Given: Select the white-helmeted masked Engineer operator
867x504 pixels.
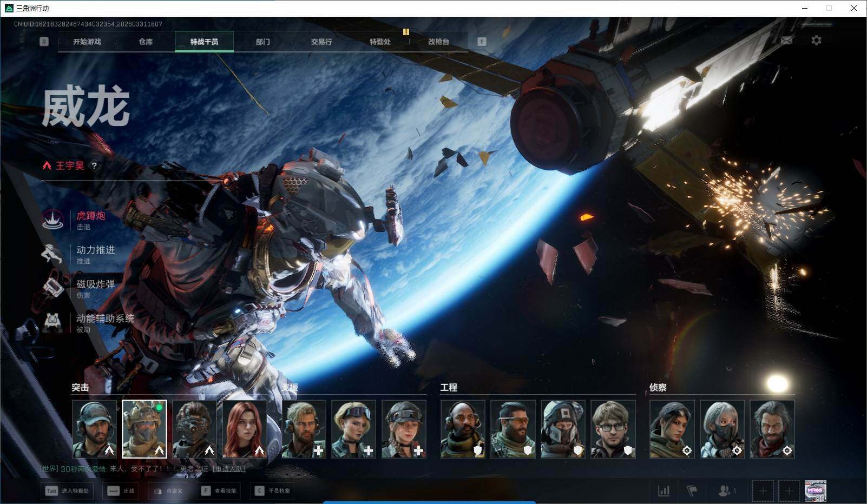Looking at the screenshot, I should coord(563,429).
